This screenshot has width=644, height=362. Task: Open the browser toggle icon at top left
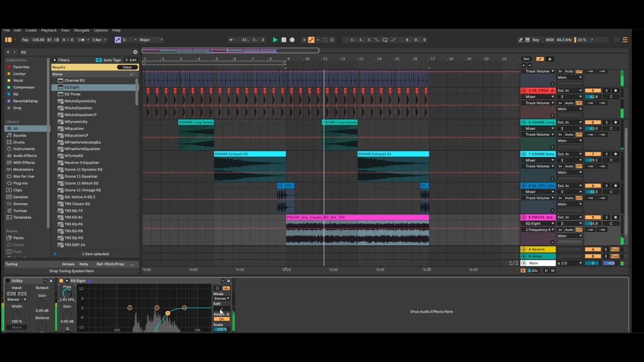point(8,40)
